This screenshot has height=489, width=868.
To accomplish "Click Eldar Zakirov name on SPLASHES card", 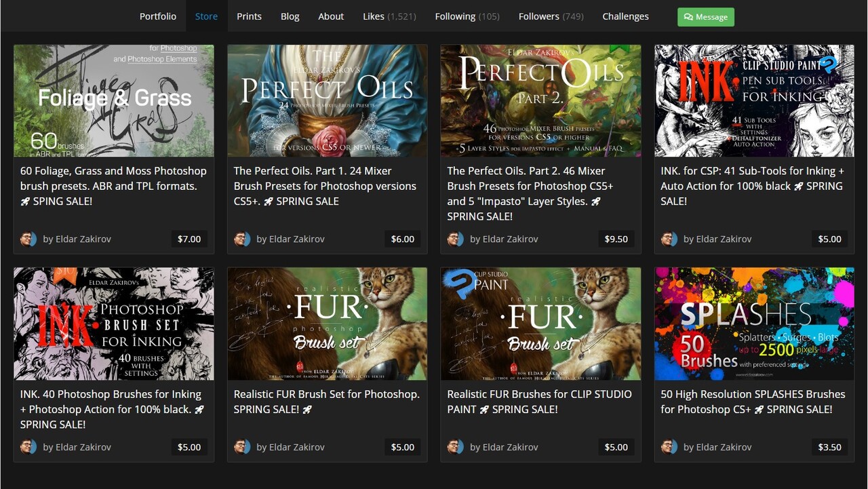I will click(724, 447).
